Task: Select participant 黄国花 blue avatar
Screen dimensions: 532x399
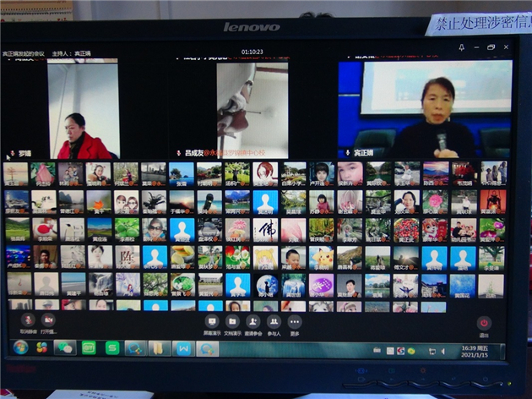Action: [462, 287]
